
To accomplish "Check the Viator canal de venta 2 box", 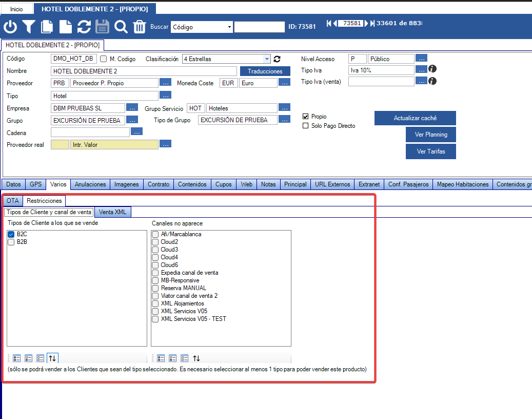I will pos(155,296).
